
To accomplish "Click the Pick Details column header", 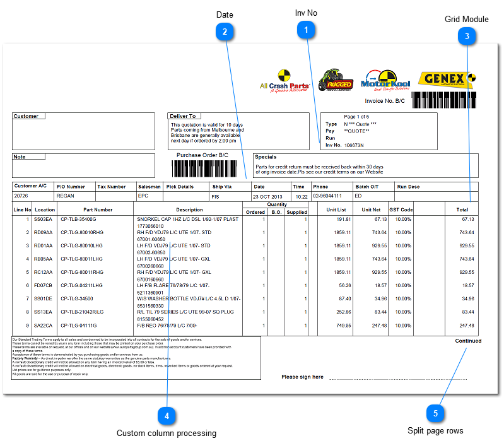I will pos(180,187).
